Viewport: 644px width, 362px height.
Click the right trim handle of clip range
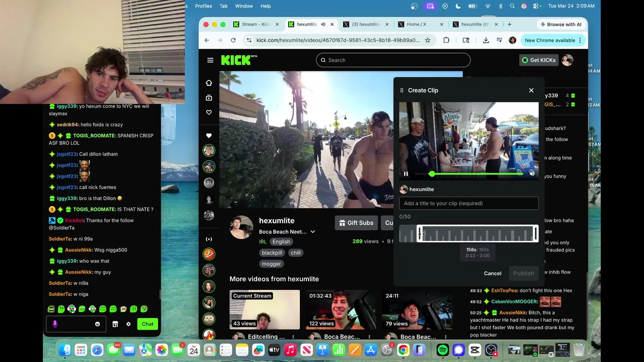click(x=536, y=234)
